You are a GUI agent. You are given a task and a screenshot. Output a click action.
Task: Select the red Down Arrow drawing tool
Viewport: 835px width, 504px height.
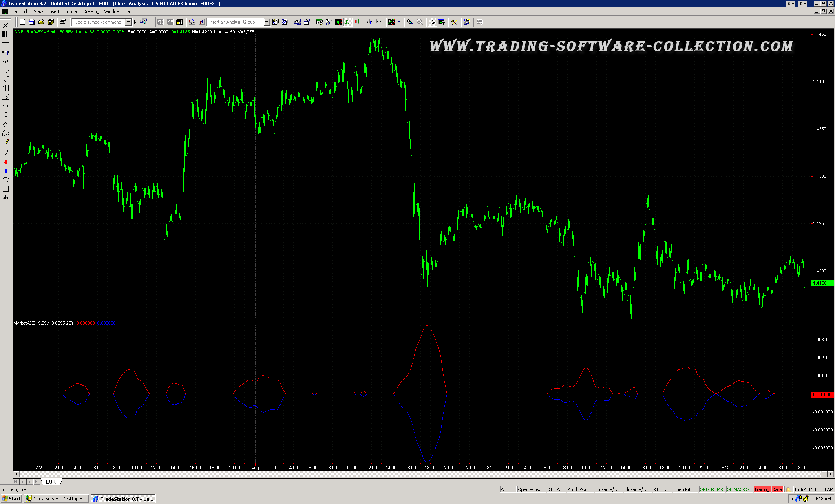[x=6, y=162]
